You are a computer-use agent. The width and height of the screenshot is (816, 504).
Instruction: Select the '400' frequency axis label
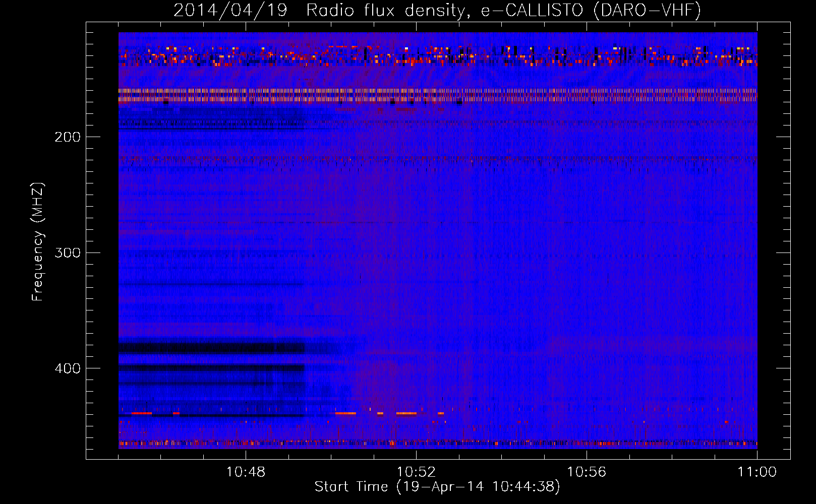68,368
